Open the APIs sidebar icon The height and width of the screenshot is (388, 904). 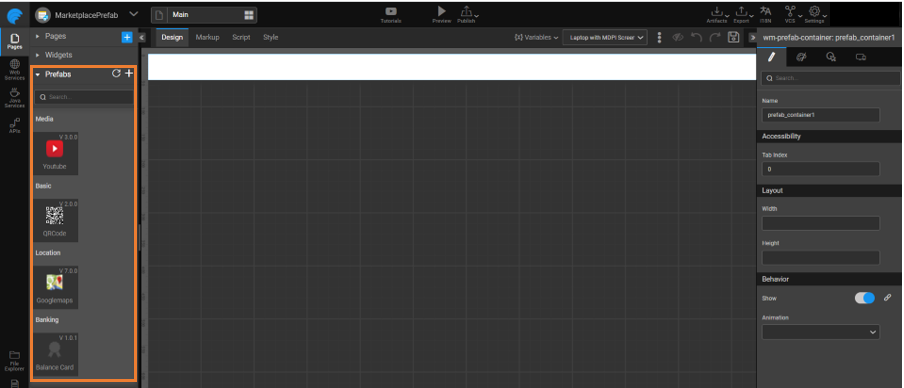coord(14,122)
